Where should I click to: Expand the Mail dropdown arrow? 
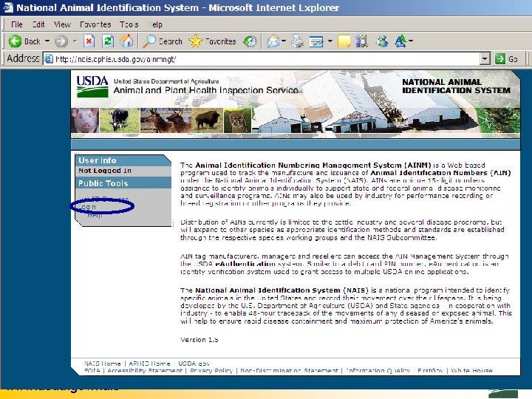(x=284, y=41)
